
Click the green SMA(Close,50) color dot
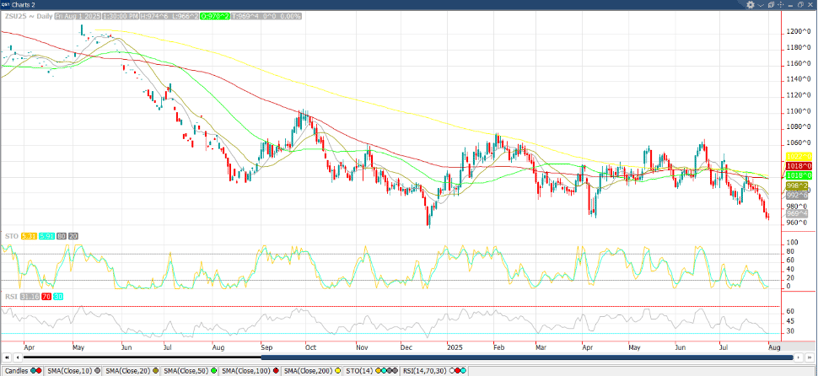[213, 371]
